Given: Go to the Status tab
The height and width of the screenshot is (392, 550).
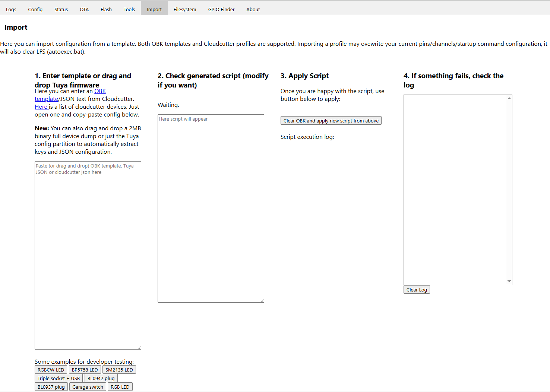Looking at the screenshot, I should pos(61,9).
